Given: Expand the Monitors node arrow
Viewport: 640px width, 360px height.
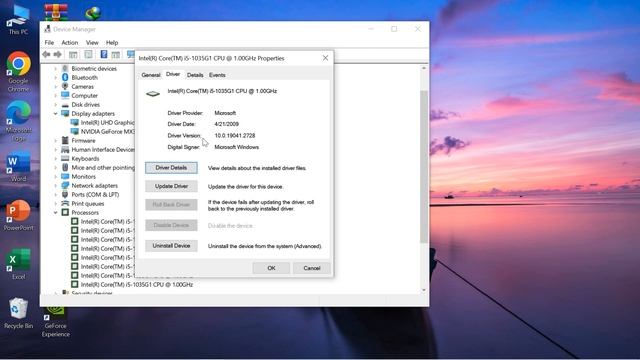Looking at the screenshot, I should pos(56,176).
